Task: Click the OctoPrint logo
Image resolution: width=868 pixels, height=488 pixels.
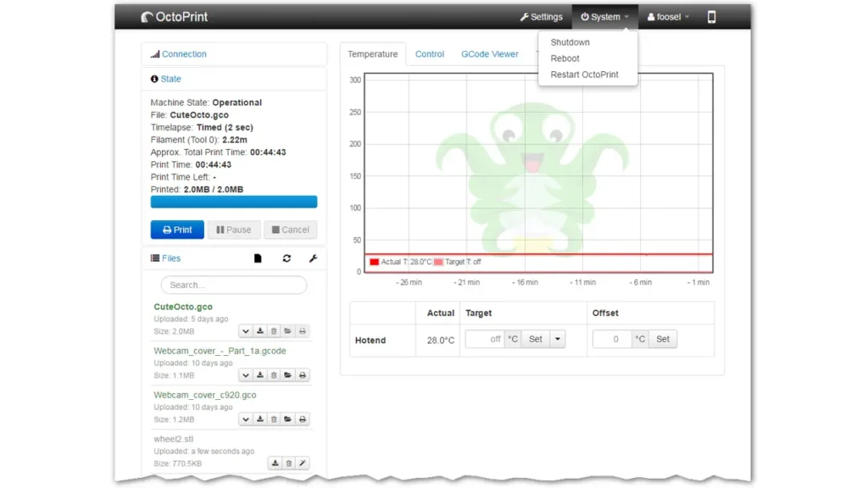Action: point(175,17)
